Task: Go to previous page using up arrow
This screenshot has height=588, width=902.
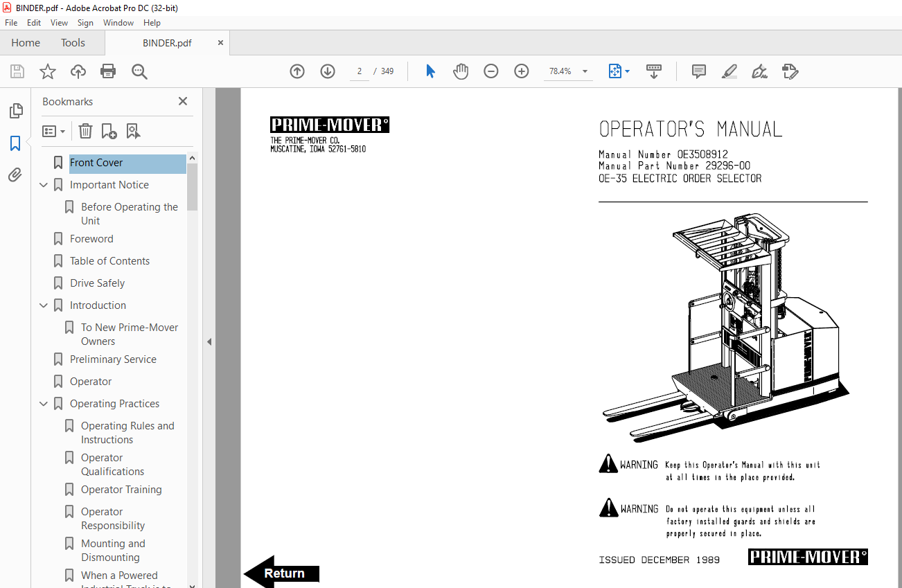Action: point(297,71)
